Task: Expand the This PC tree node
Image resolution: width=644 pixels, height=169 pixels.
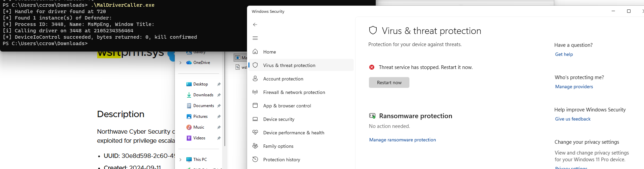Action: (x=181, y=160)
